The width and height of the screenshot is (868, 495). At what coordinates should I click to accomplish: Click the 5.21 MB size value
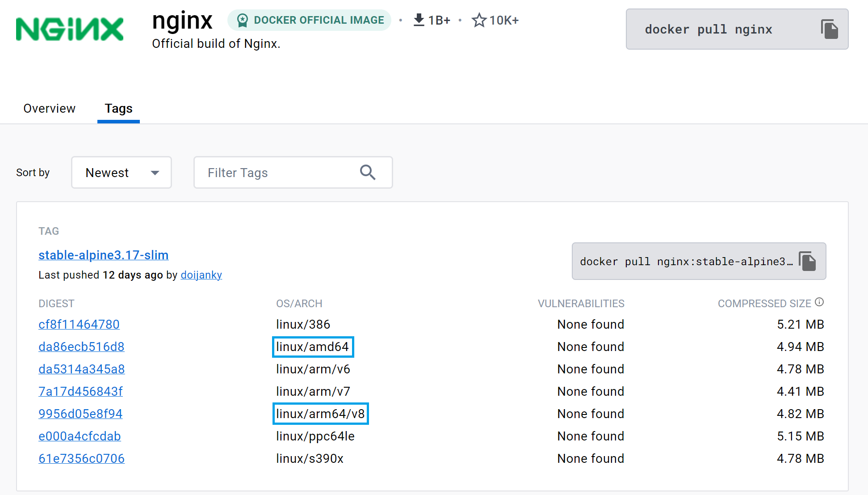point(801,324)
